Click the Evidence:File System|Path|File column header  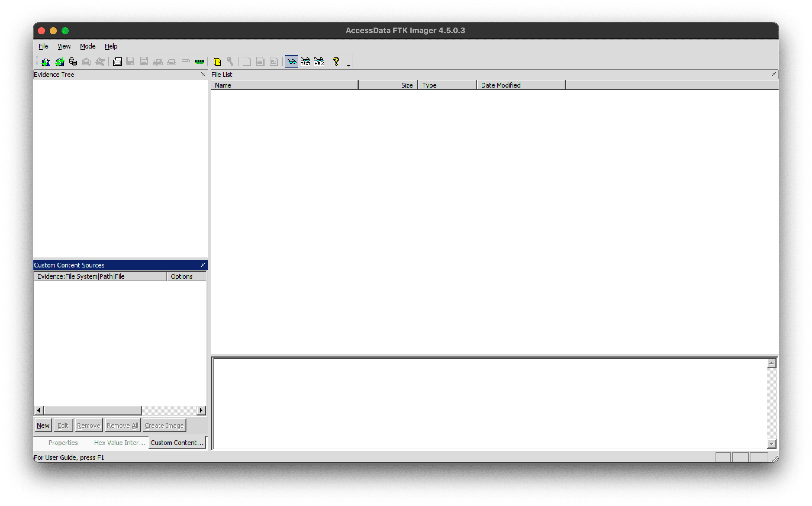[x=100, y=276]
